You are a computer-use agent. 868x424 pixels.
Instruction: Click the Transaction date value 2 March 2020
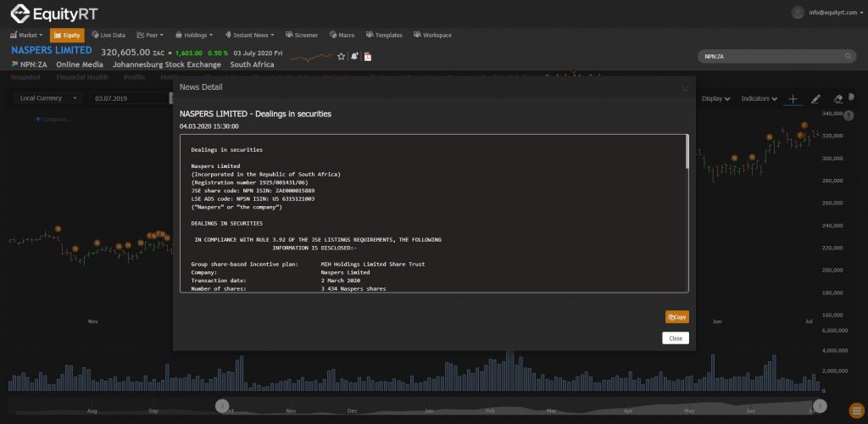pyautogui.click(x=341, y=281)
